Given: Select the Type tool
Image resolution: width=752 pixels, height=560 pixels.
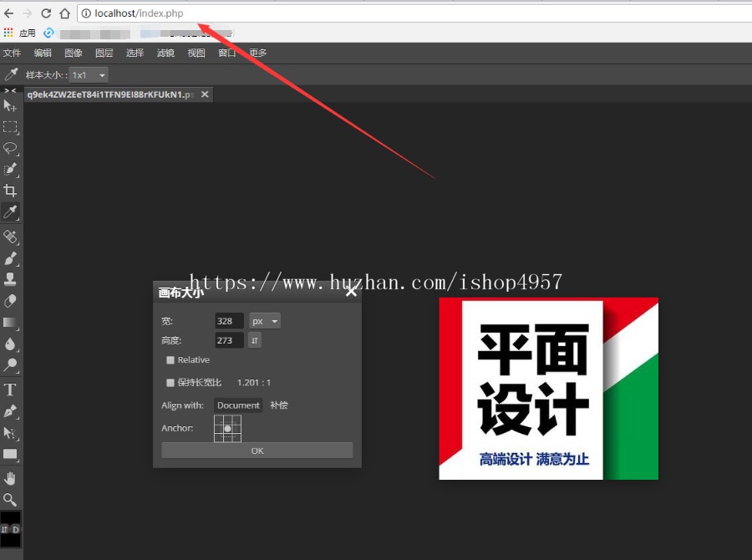Looking at the screenshot, I should pos(10,389).
